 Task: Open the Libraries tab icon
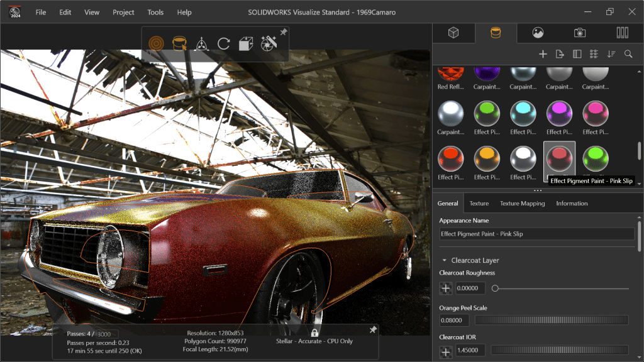[622, 33]
